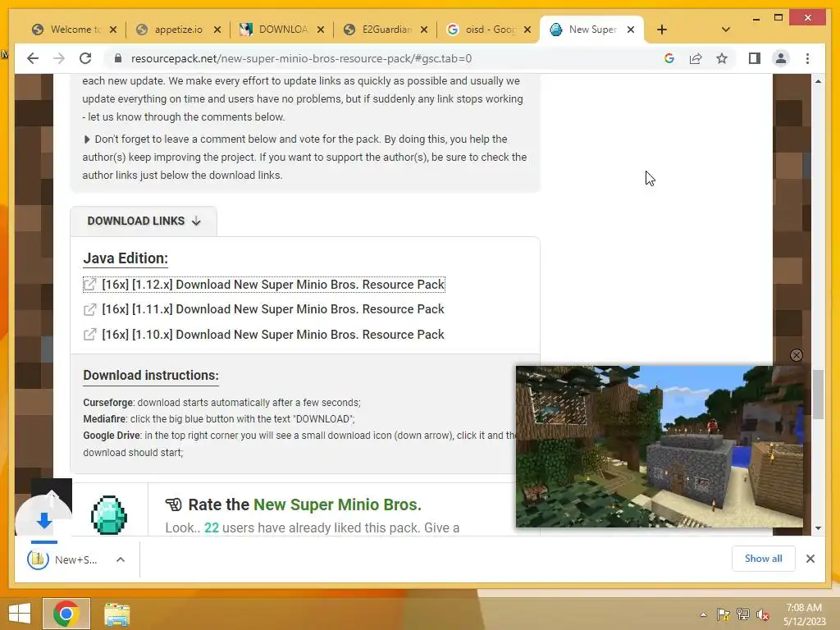Click the Java Edition heading
Screen dimensions: 840x630
[126, 258]
